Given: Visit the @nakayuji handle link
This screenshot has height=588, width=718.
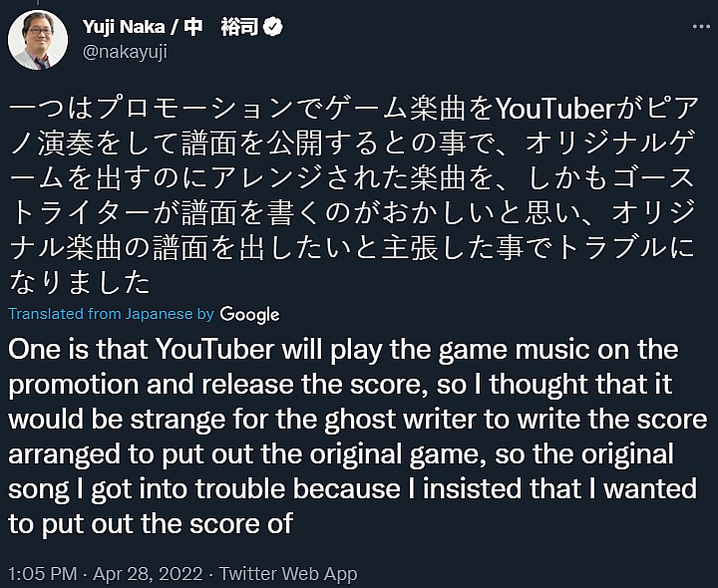Looking at the screenshot, I should tap(125, 53).
